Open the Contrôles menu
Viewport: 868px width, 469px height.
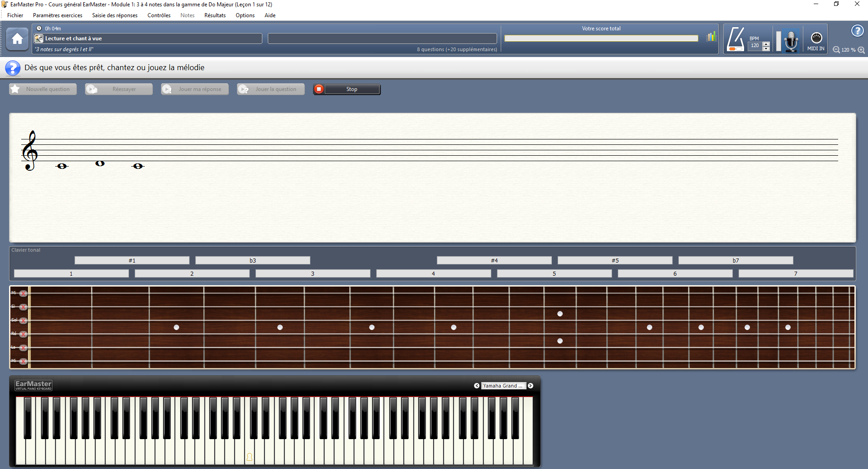pos(159,15)
